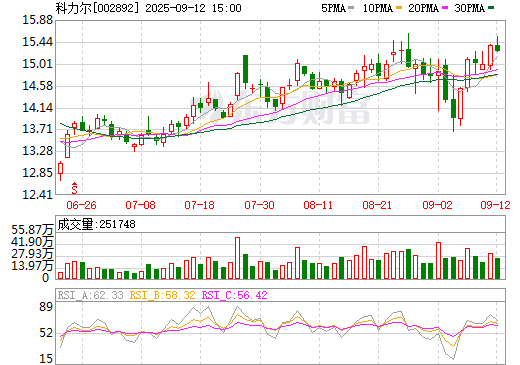Image resolution: width=520 pixels, height=365 pixels.
Task: Click the RSI_B:58.32 indicator label
Action: (x=162, y=295)
